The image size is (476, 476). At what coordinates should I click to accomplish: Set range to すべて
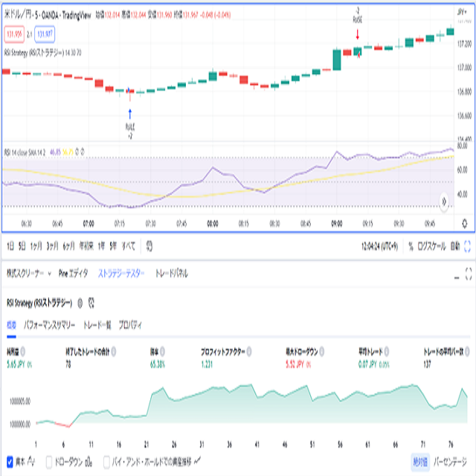click(x=128, y=246)
